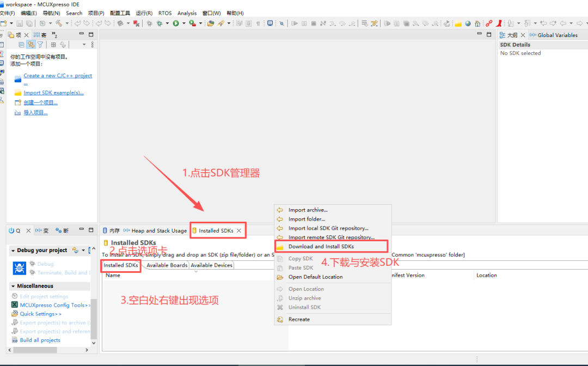
Task: Click the filter funnel icon in project panel
Action: tap(40, 45)
